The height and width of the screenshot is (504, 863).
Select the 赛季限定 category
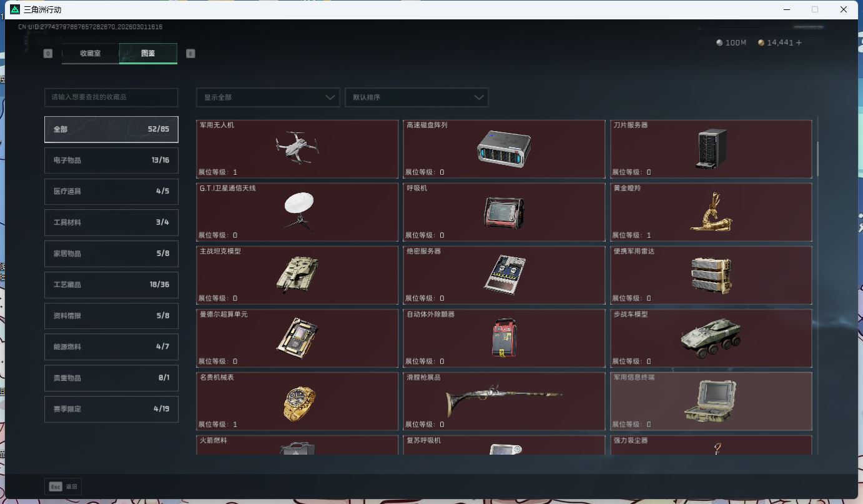click(111, 409)
